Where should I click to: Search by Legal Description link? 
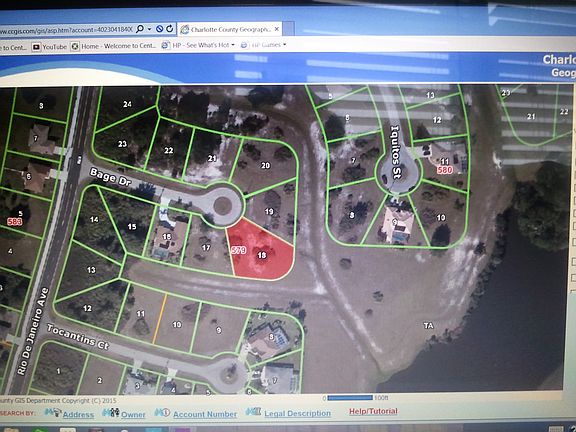pyautogui.click(x=298, y=413)
